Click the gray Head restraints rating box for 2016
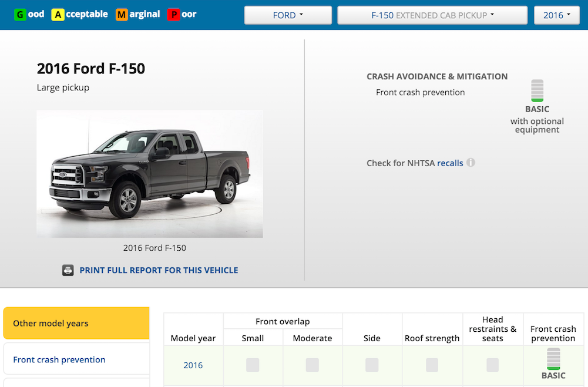588x387 pixels. (x=493, y=365)
